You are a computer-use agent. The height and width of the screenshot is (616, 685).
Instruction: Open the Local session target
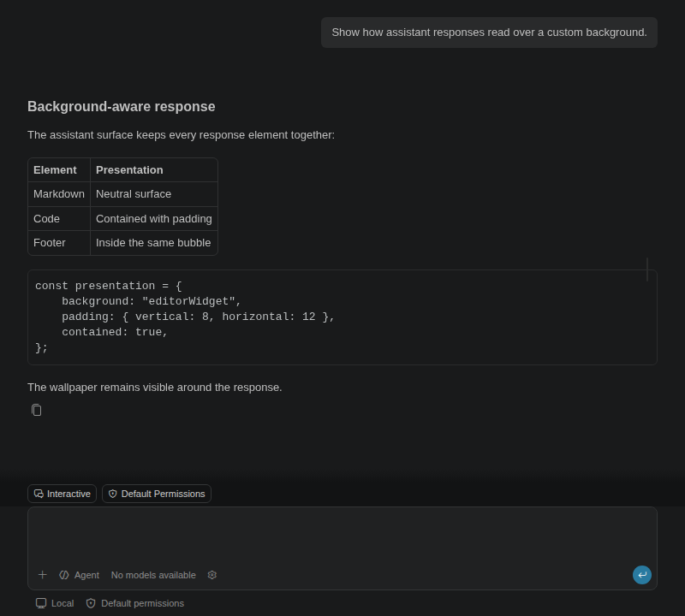[55, 603]
